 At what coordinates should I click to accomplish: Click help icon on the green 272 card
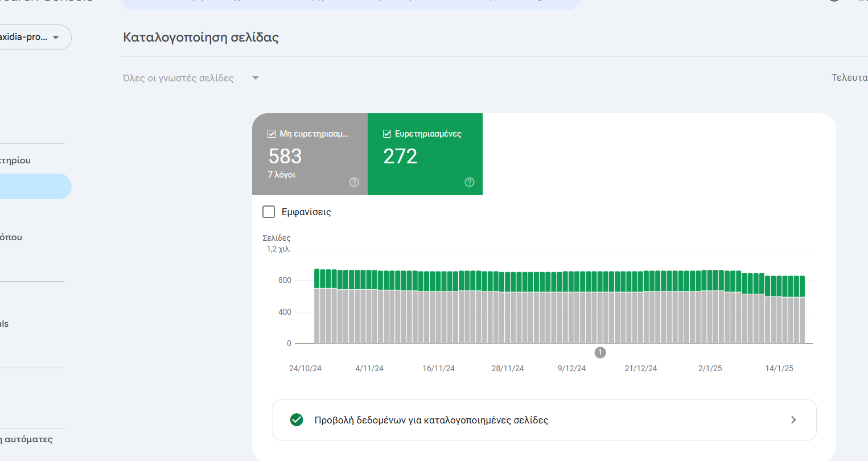pos(470,182)
